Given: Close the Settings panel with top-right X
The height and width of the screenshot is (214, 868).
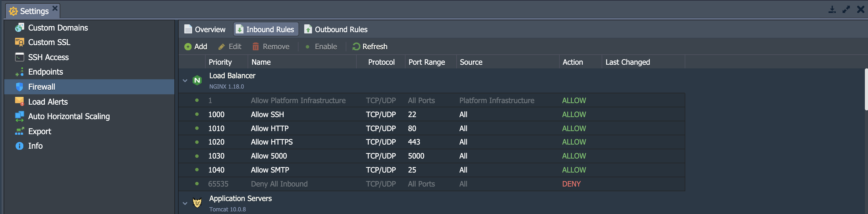Looking at the screenshot, I should [x=860, y=9].
